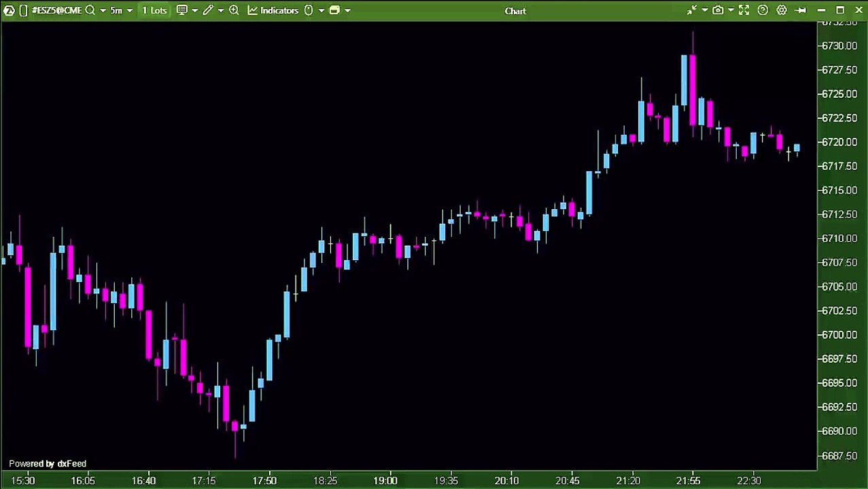
Task: Expand the chart display dropdown arrow
Action: point(194,10)
